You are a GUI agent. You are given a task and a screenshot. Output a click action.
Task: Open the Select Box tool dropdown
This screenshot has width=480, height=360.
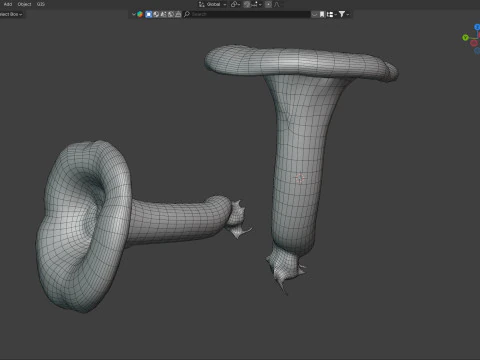(11, 14)
